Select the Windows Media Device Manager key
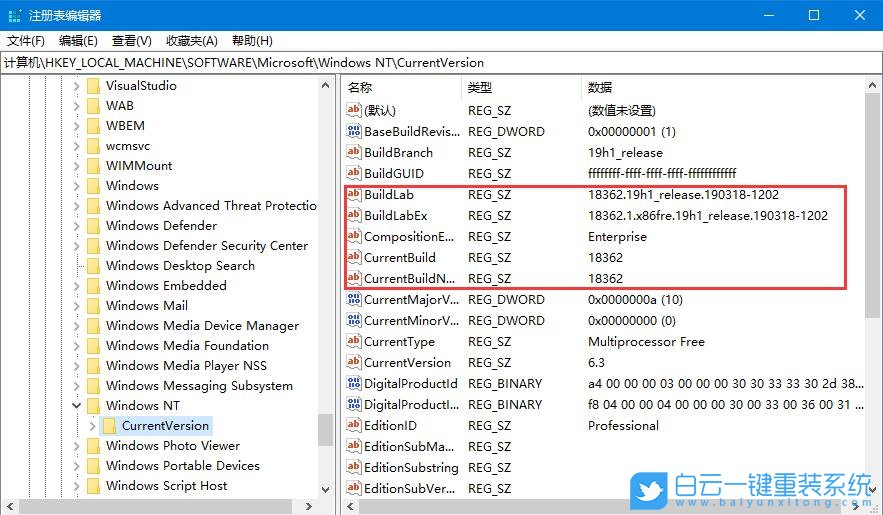The image size is (883, 515). (x=202, y=325)
